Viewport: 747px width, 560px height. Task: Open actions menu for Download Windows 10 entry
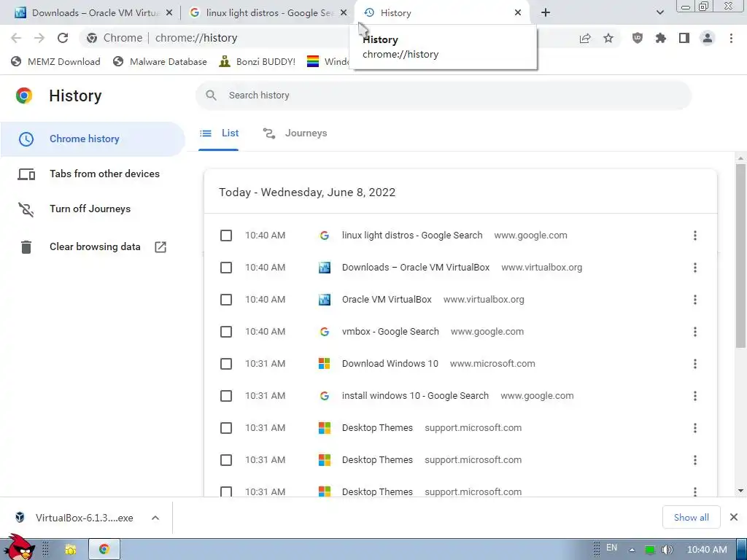tap(695, 364)
